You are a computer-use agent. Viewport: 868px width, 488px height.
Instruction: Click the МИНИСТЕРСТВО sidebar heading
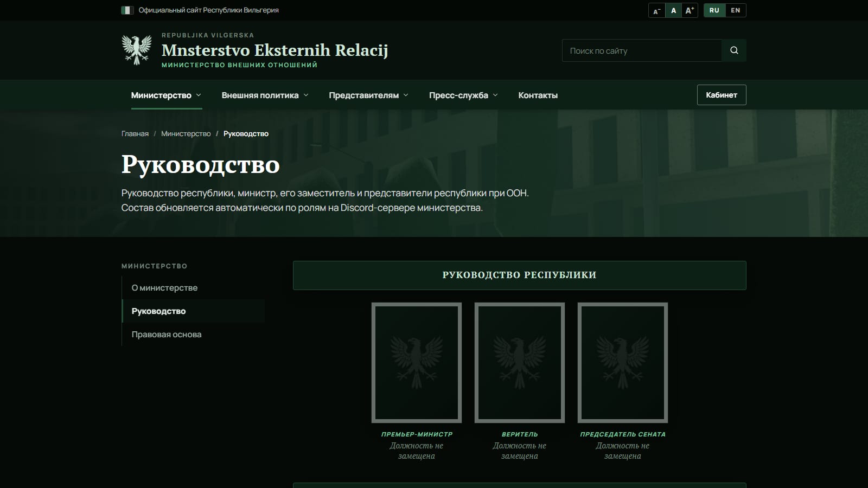click(x=154, y=266)
